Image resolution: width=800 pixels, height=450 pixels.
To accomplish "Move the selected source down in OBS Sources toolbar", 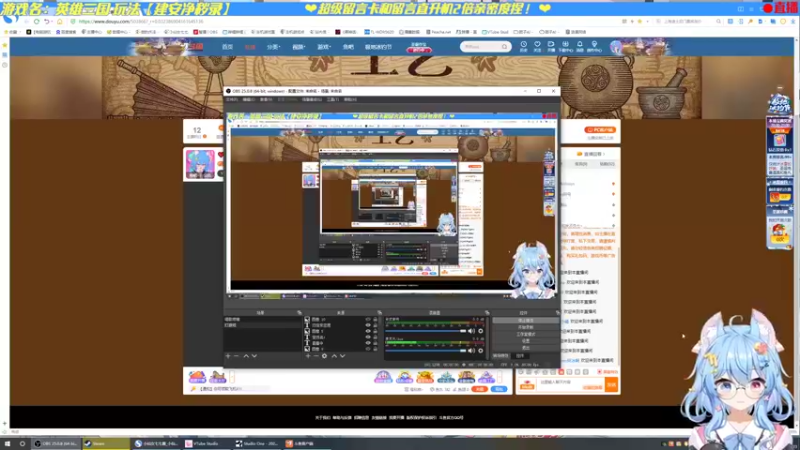I will [x=342, y=356].
